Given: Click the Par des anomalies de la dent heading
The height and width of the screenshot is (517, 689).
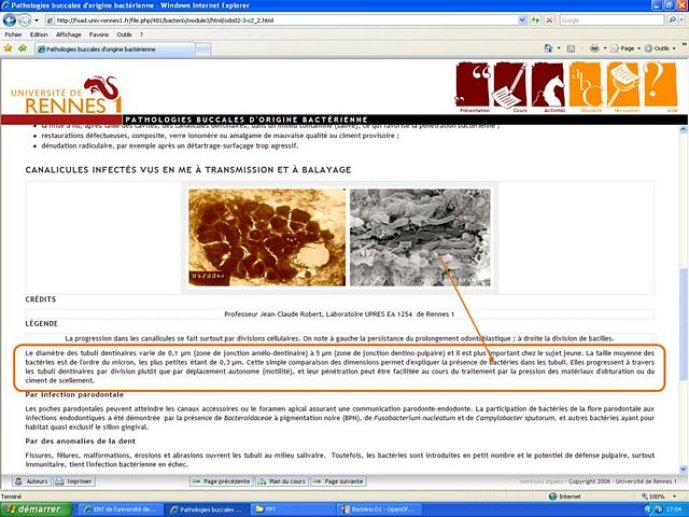Looking at the screenshot, I should 80,441.
